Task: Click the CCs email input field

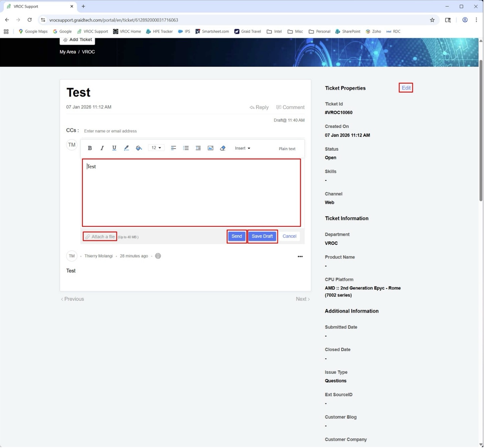Action: click(167, 131)
